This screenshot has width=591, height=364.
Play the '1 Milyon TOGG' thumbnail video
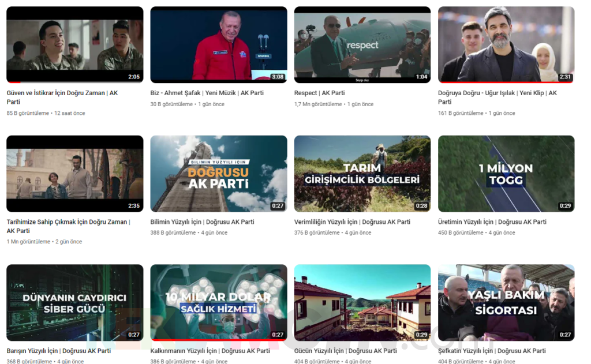point(506,174)
